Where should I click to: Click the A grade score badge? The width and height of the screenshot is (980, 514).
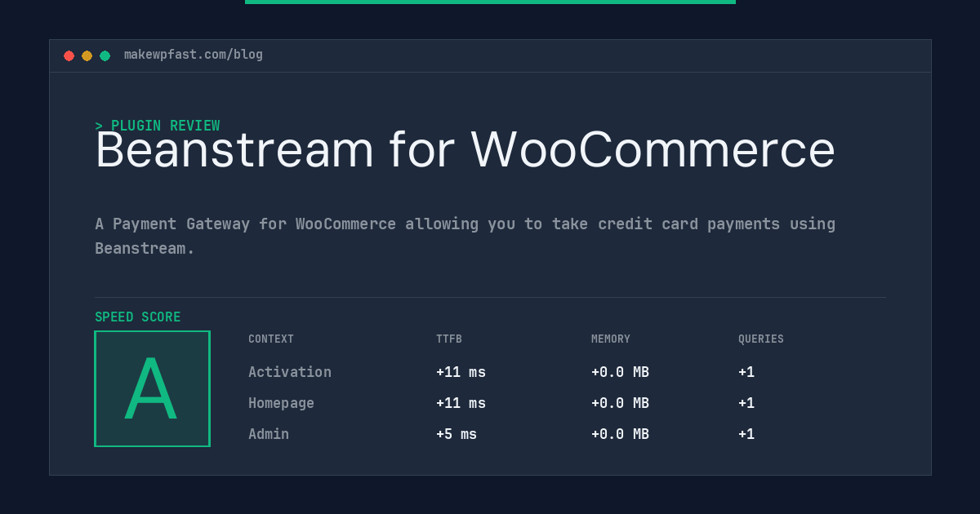coord(152,388)
